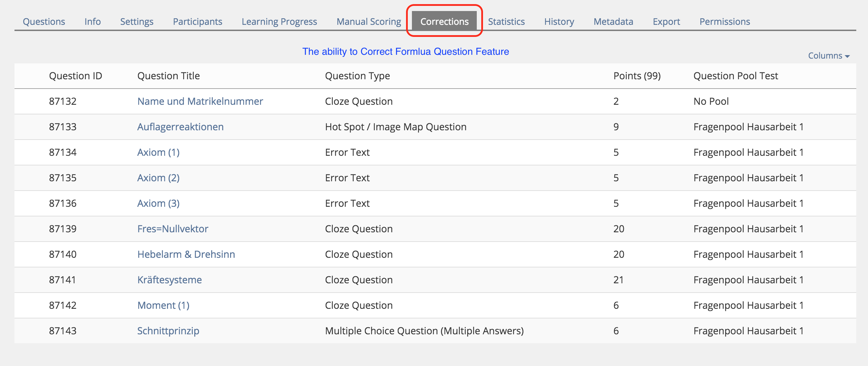Switch to Manual Scoring tab
The image size is (868, 366).
point(368,21)
